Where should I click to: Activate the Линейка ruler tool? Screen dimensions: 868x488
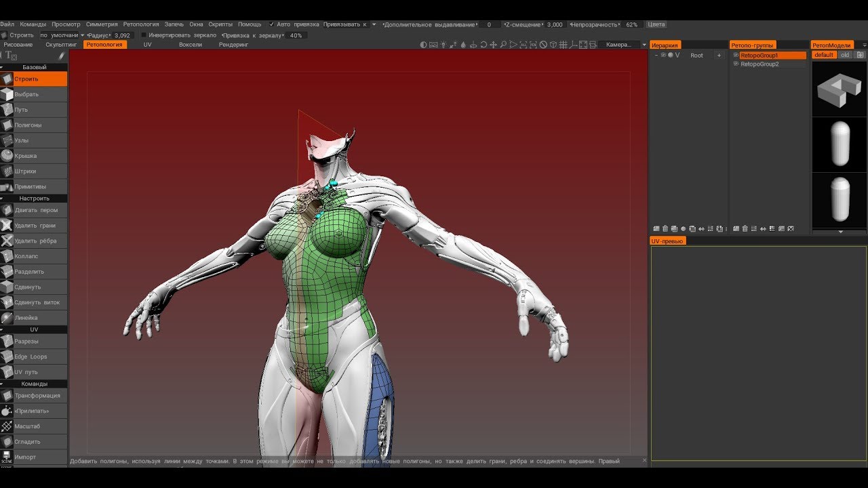34,318
